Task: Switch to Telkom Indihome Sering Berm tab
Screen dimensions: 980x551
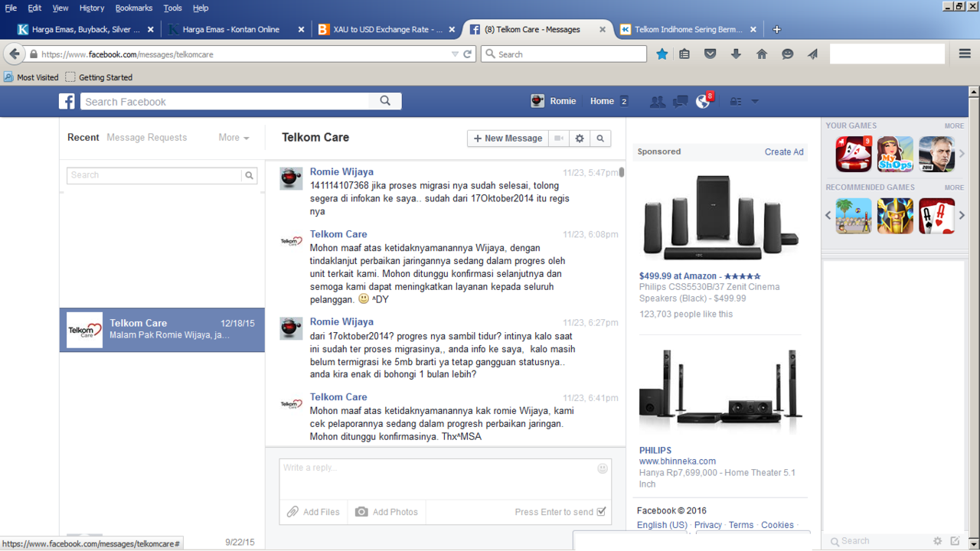Action: (688, 29)
